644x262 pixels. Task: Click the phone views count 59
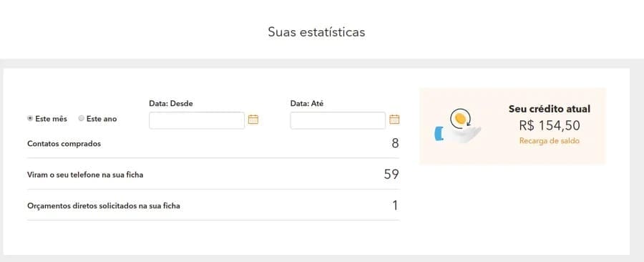[391, 174]
